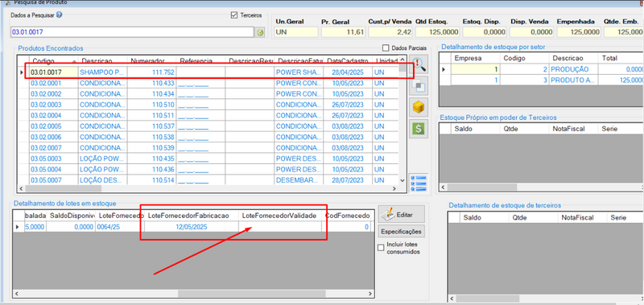Sort products by the Codigo column header
The image size is (644, 305).
53,60
